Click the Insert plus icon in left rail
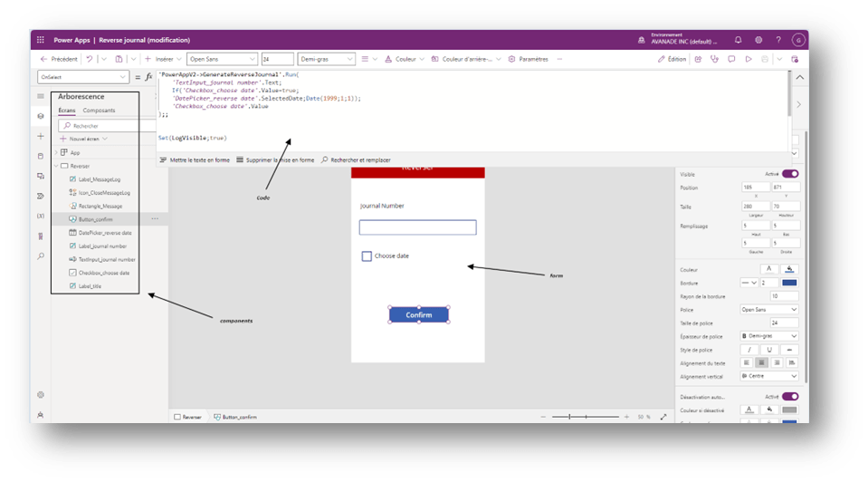The image size is (868, 482). coord(41,136)
